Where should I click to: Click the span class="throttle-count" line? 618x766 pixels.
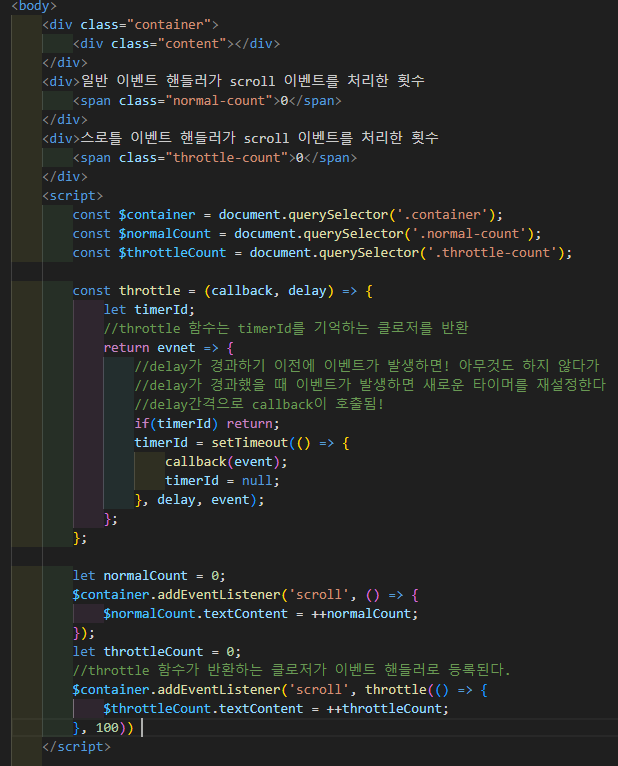(x=215, y=158)
